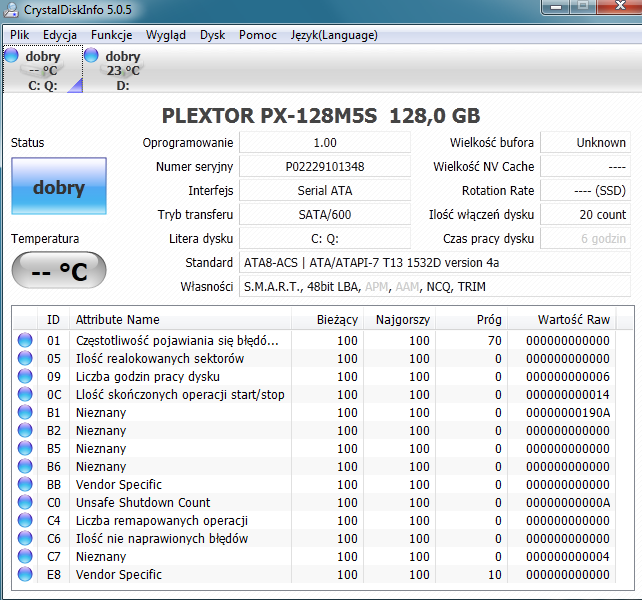Click the status orb for attribute C6
642x600 pixels.
click(25, 538)
